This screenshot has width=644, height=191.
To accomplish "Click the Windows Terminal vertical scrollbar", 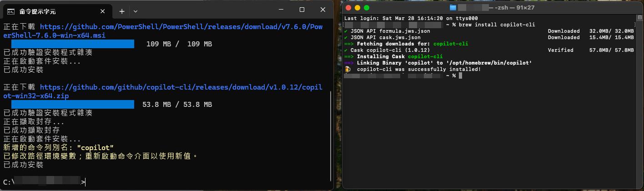I will click(331, 136).
